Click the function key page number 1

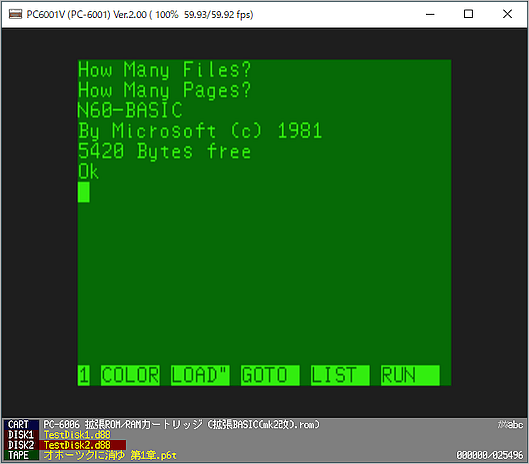[x=84, y=375]
